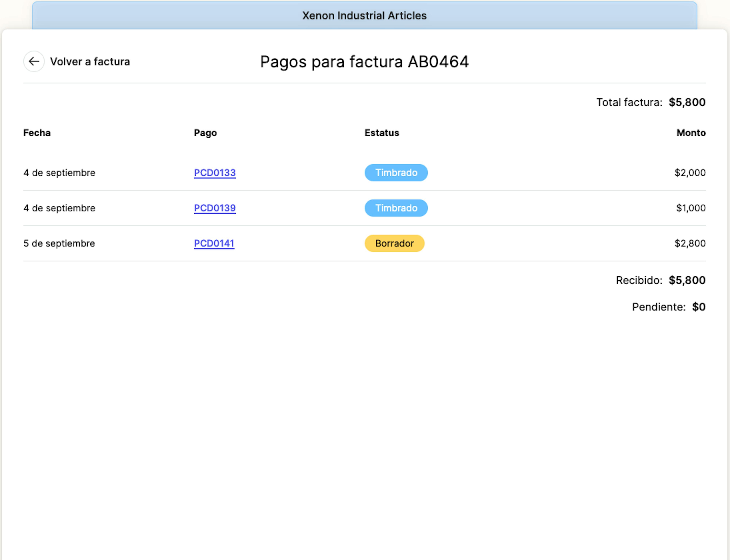Screen dimensions: 730x560
Task: Click the Borrador status badge
Action: [394, 243]
